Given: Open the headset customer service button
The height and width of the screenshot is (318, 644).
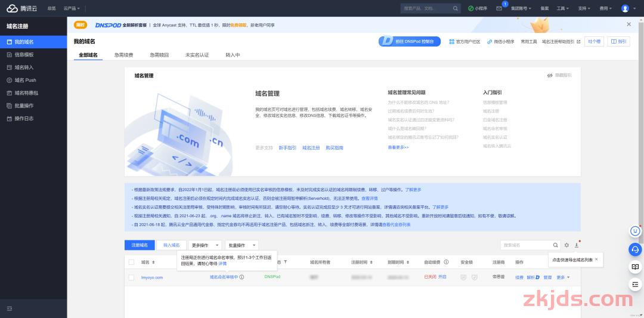Looking at the screenshot, I should [x=636, y=249].
